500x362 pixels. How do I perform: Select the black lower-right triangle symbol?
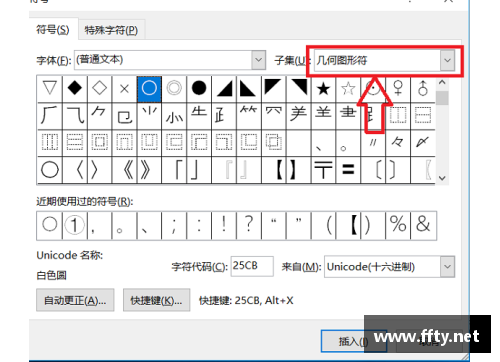point(224,88)
